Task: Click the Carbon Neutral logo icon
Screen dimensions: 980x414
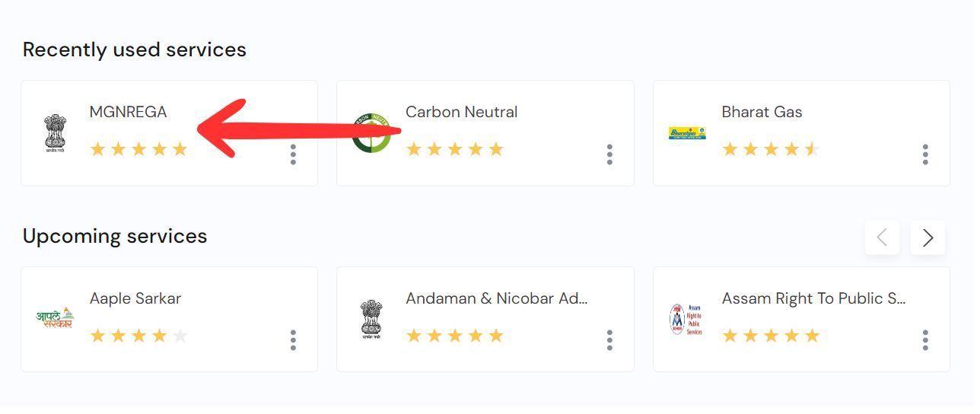Action: tap(371, 133)
